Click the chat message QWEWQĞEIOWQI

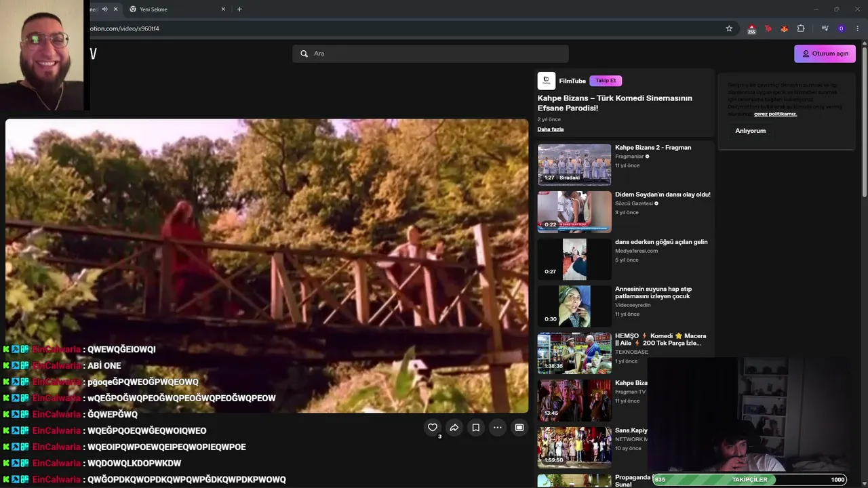(121, 349)
